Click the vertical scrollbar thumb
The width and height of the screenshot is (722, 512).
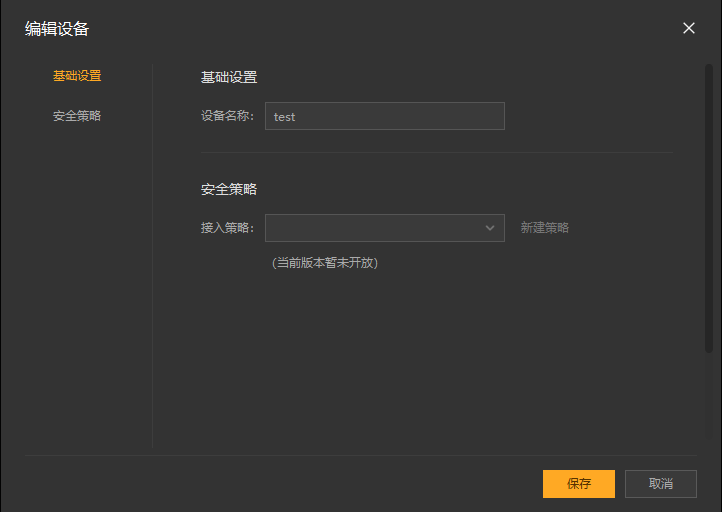709,208
